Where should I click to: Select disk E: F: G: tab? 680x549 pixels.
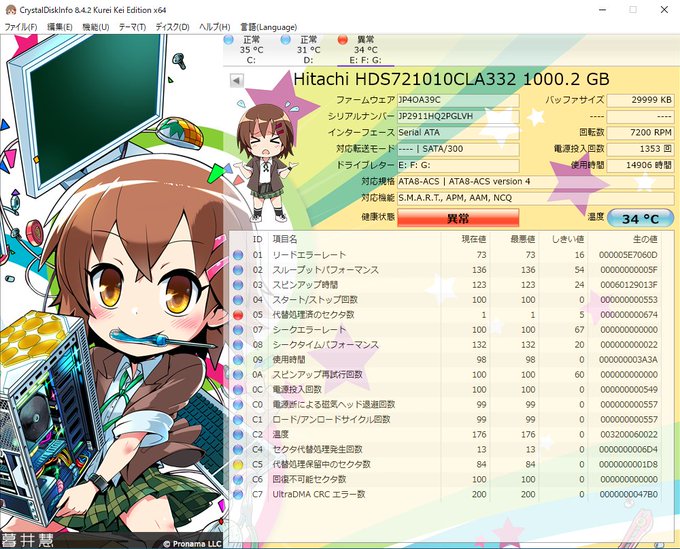(365, 50)
